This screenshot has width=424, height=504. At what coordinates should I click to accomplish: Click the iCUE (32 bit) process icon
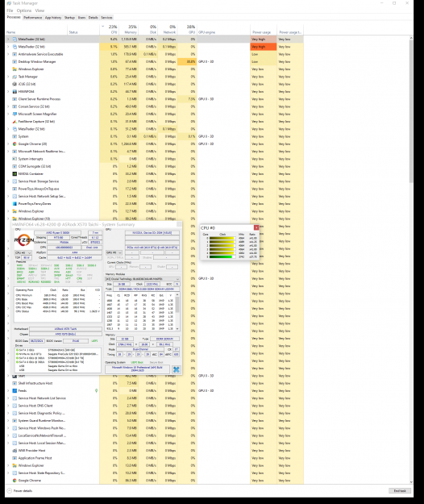pos(15,84)
